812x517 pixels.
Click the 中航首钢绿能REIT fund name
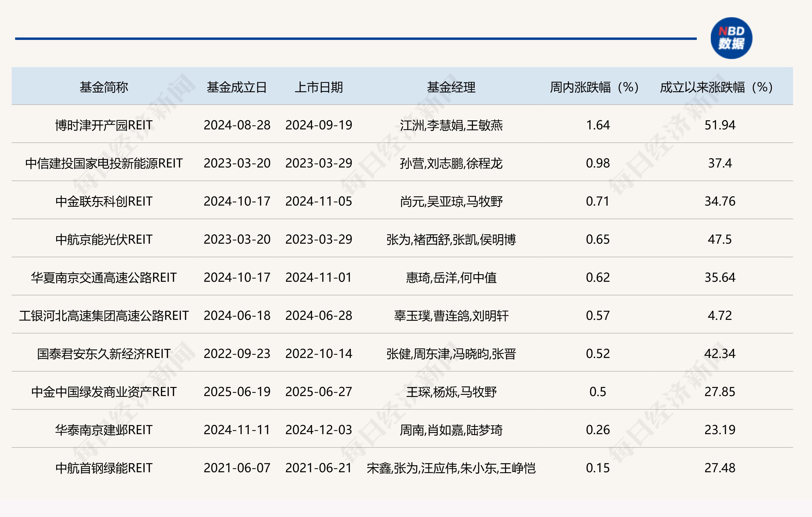103,468
